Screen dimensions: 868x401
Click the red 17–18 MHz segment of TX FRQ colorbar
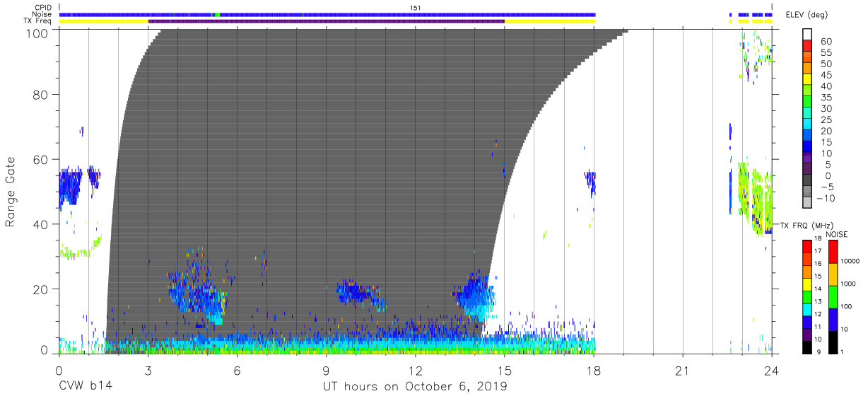pyautogui.click(x=808, y=245)
